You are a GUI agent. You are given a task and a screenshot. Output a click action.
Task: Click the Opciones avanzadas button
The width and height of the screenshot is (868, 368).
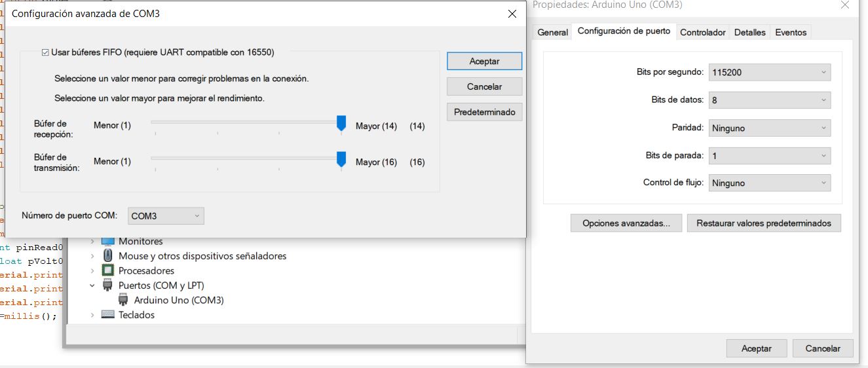(x=626, y=223)
